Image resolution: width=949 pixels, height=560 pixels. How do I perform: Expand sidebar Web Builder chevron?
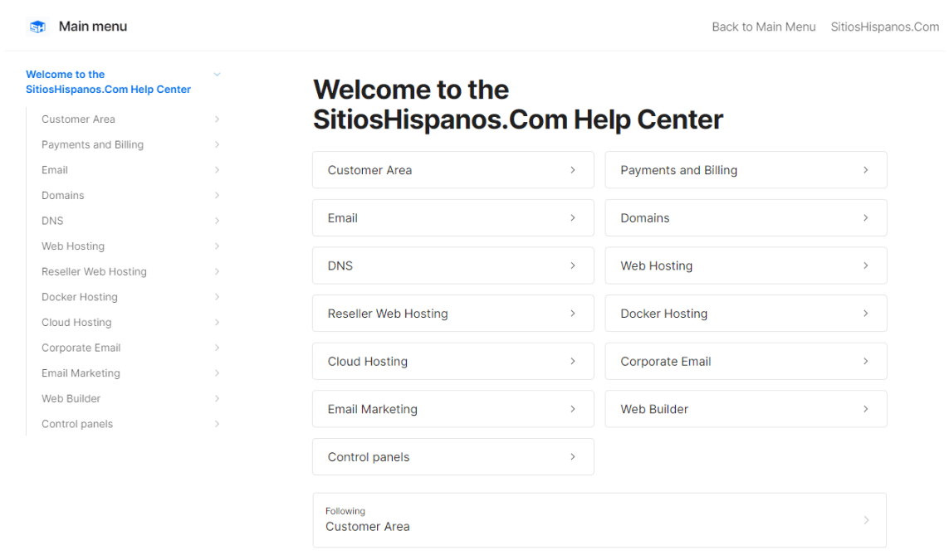[217, 398]
